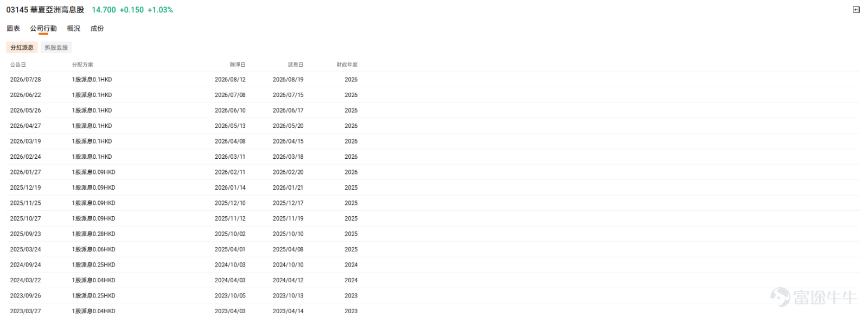Click payment date 2025/12/17

point(288,203)
